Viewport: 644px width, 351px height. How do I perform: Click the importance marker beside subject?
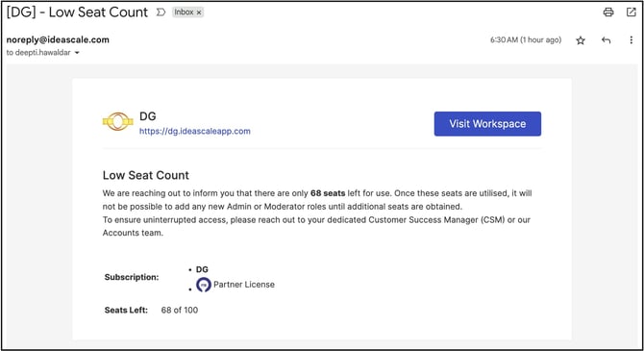[161, 13]
